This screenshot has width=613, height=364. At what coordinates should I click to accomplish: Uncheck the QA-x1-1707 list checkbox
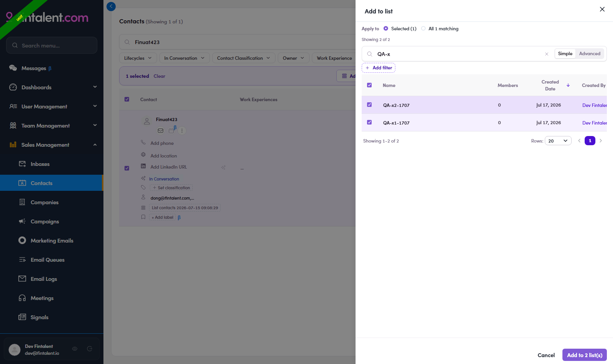pos(369,122)
